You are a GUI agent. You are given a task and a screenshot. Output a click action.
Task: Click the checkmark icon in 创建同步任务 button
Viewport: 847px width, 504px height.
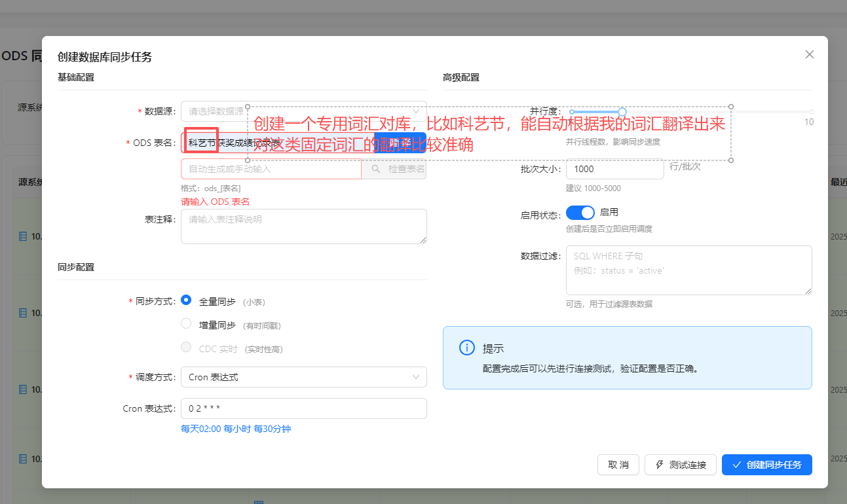pyautogui.click(x=737, y=465)
